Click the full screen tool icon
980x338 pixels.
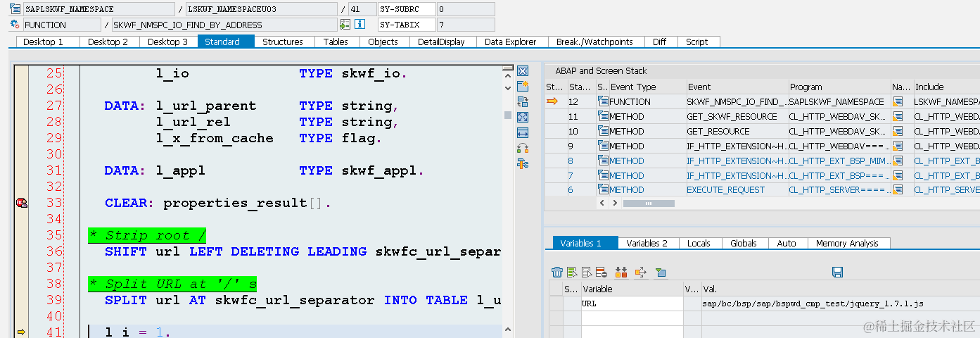[x=523, y=118]
